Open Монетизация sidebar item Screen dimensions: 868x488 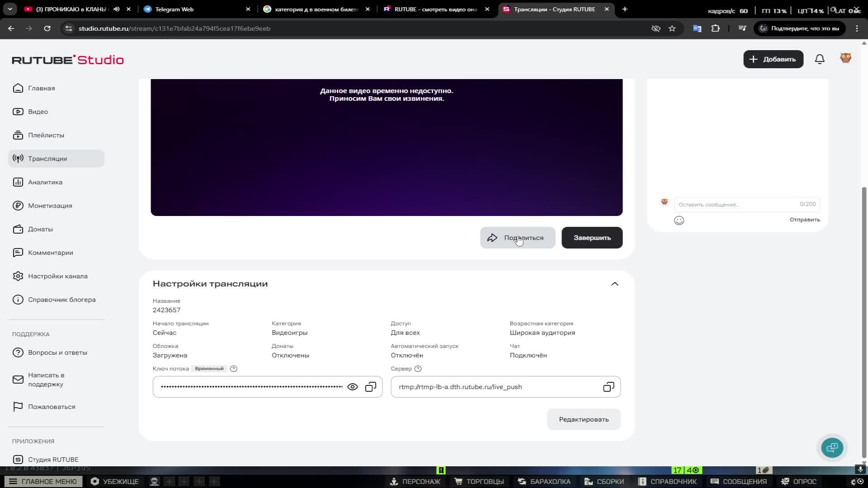click(x=50, y=206)
